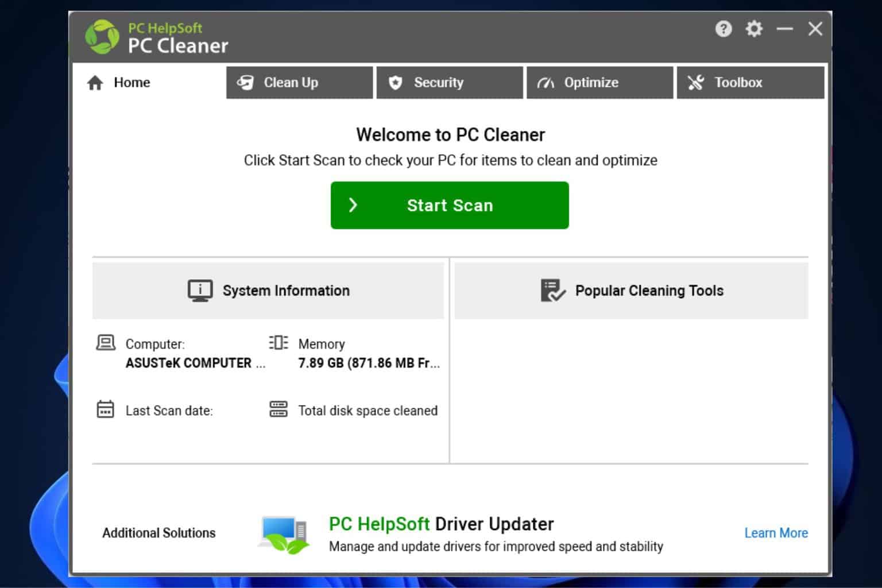The width and height of the screenshot is (882, 588).
Task: Click the Popular Cleaning Tools checklist icon
Action: tap(553, 291)
